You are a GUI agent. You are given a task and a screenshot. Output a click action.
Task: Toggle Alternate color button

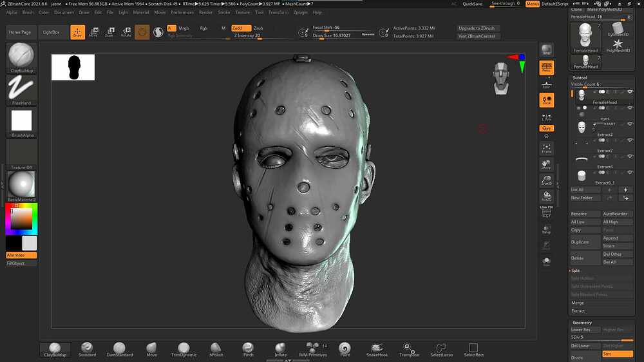click(x=21, y=255)
